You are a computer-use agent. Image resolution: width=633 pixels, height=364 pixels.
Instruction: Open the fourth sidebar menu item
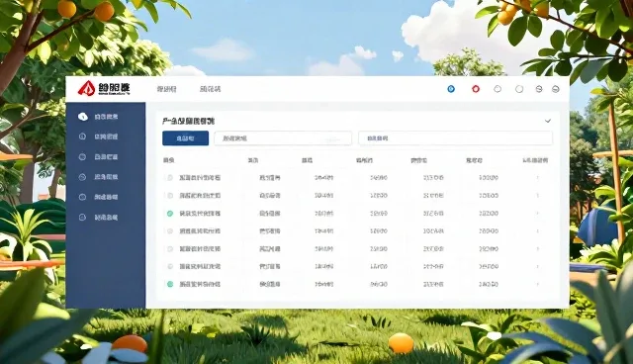click(98, 177)
